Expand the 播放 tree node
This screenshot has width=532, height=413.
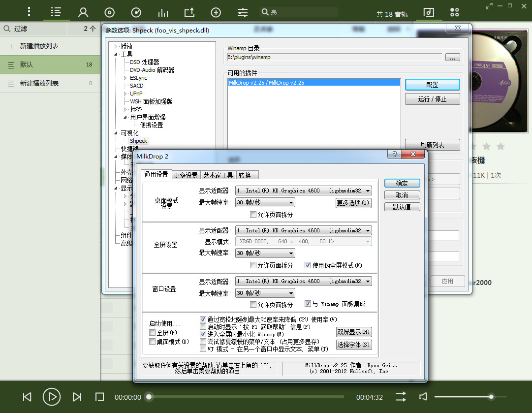coord(116,46)
